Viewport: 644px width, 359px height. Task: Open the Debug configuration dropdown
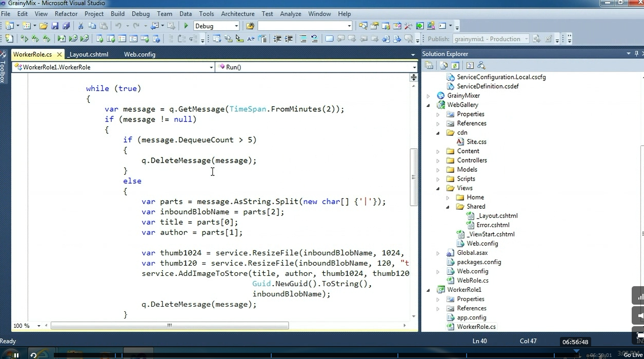coord(236,26)
